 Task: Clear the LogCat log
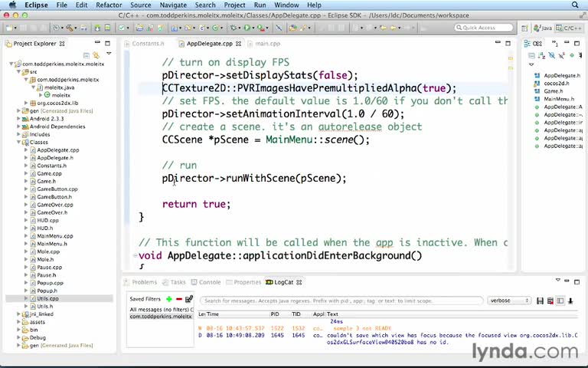[x=550, y=301]
